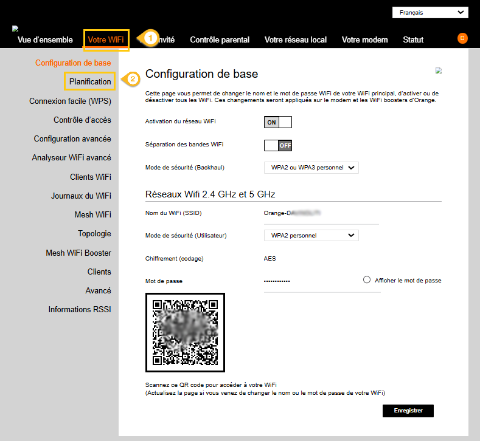Click the orange notification icon top right

pyautogui.click(x=462, y=38)
